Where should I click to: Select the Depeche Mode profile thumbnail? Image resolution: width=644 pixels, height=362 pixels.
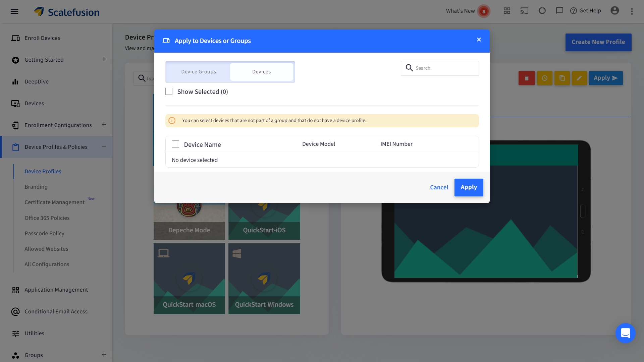click(x=189, y=221)
